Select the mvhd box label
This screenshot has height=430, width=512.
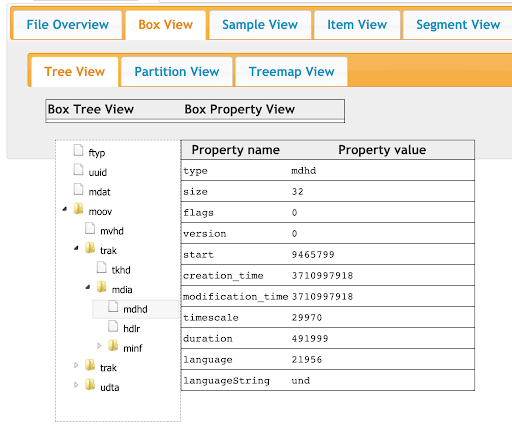112,231
